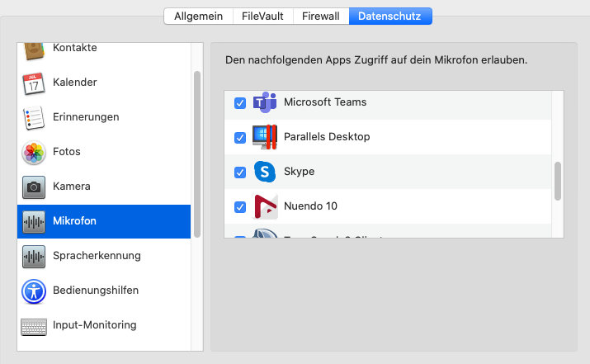Click the Parallels Desktop app icon
The width and height of the screenshot is (590, 364).
point(265,137)
